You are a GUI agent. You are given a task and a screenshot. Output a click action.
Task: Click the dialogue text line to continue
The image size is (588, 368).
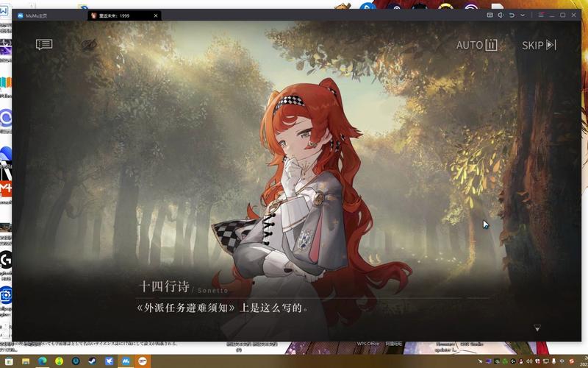222,308
